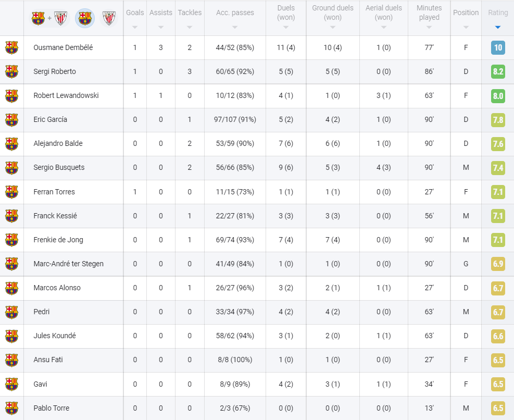Viewport: 514px width, 420px height.
Task: Sort the table by Goals column arrow
Action: pyautogui.click(x=135, y=27)
